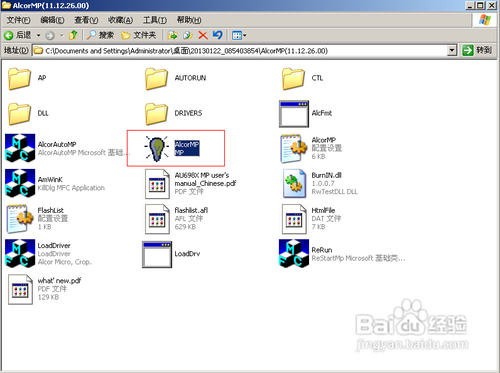500x373 pixels.
Task: Select the DRIVERS folder name text
Action: click(x=188, y=113)
